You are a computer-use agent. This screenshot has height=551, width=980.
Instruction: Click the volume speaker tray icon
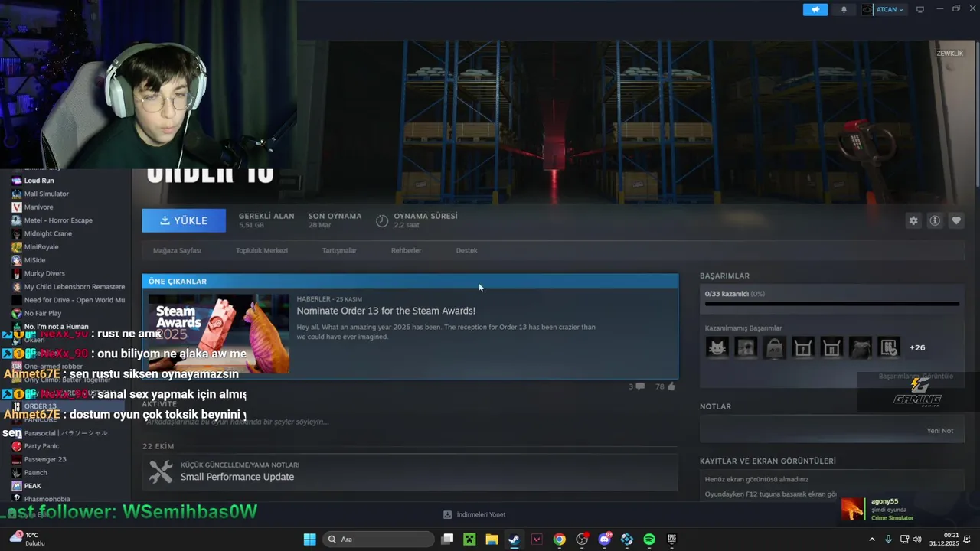pos(917,540)
